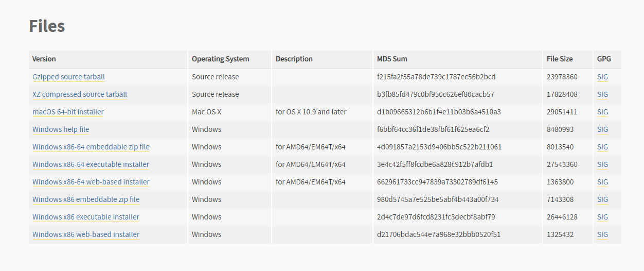The image size is (644, 271).
Task: Open SIG for Windows x86-64 executable installer
Action: 602,164
